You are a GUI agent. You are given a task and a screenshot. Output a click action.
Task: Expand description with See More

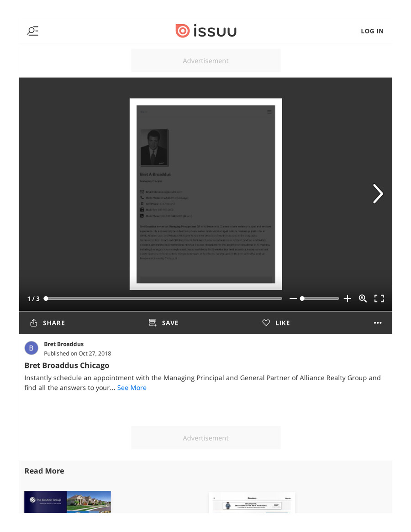[x=132, y=388]
